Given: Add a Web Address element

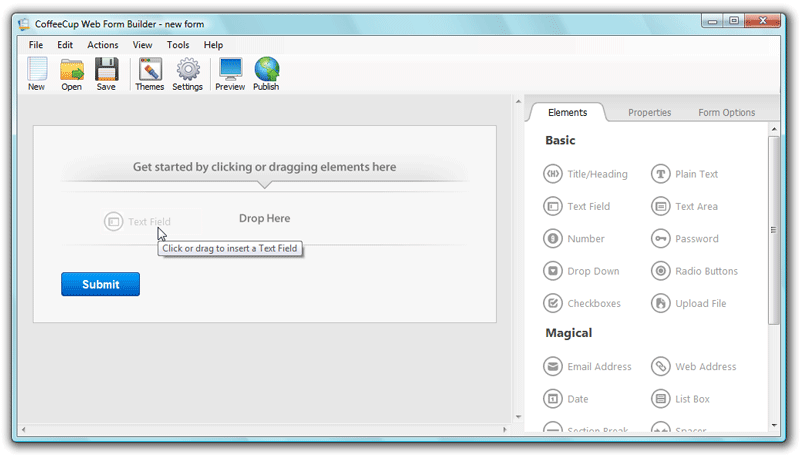Looking at the screenshot, I should point(694,367).
